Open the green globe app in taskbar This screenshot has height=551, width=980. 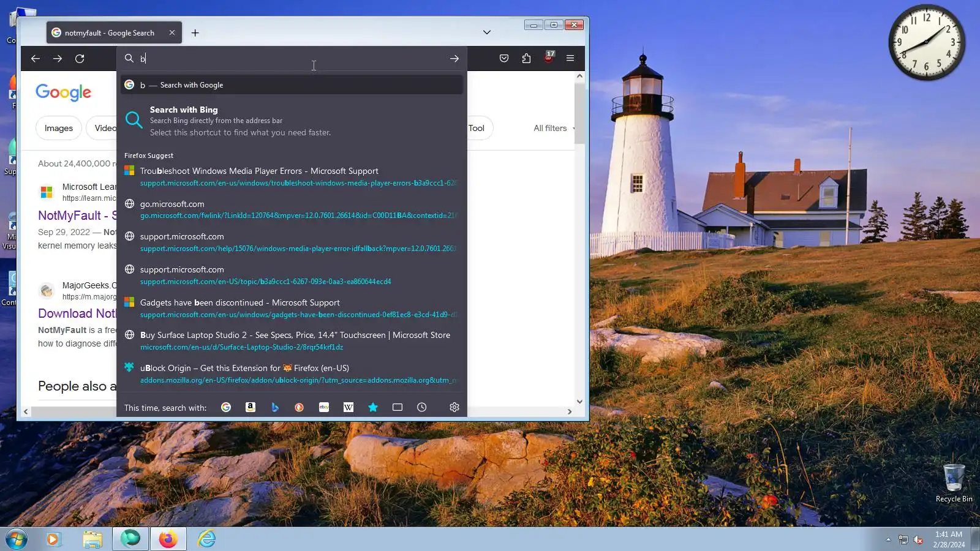[x=130, y=539]
